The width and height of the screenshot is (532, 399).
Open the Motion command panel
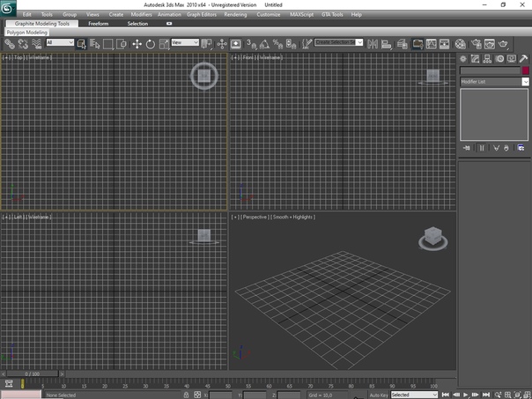coord(499,59)
